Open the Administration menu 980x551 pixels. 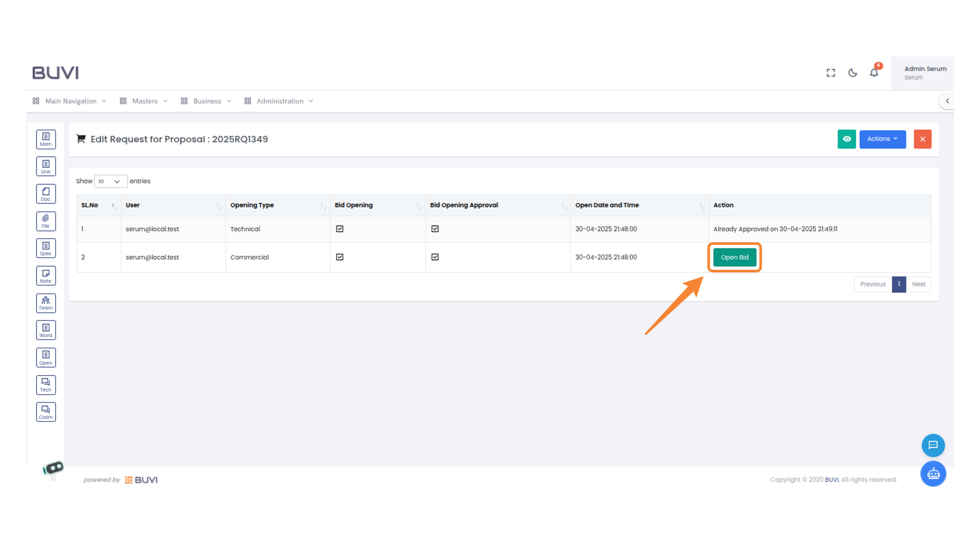[x=280, y=101]
